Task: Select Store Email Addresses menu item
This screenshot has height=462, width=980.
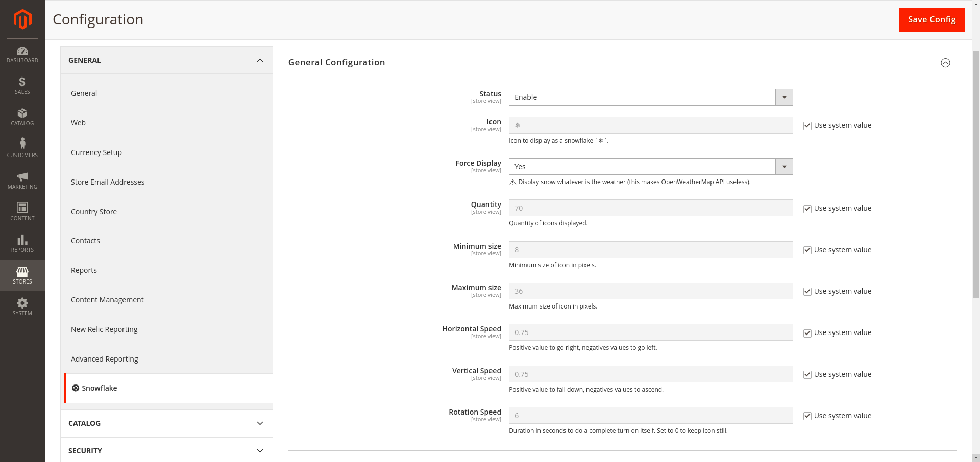Action: point(108,182)
